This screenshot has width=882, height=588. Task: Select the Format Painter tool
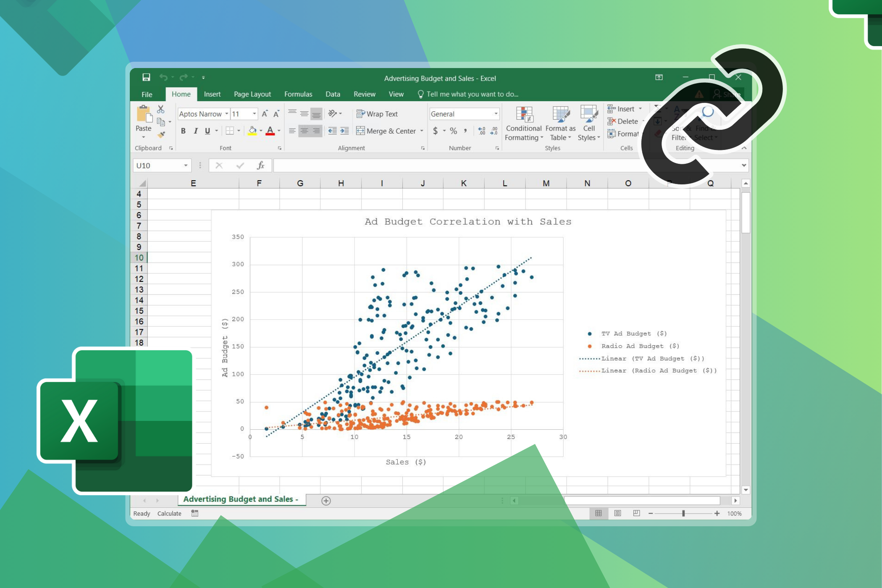[160, 135]
